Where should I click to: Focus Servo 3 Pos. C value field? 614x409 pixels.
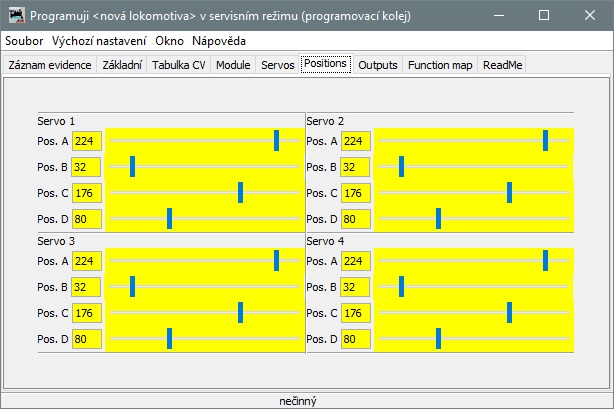[x=87, y=313]
